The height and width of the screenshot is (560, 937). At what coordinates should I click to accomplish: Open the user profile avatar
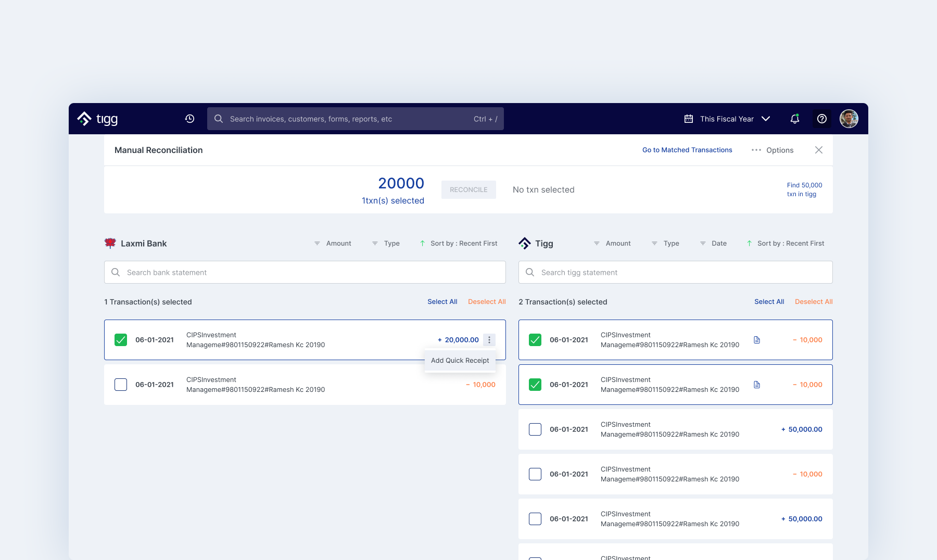(849, 119)
